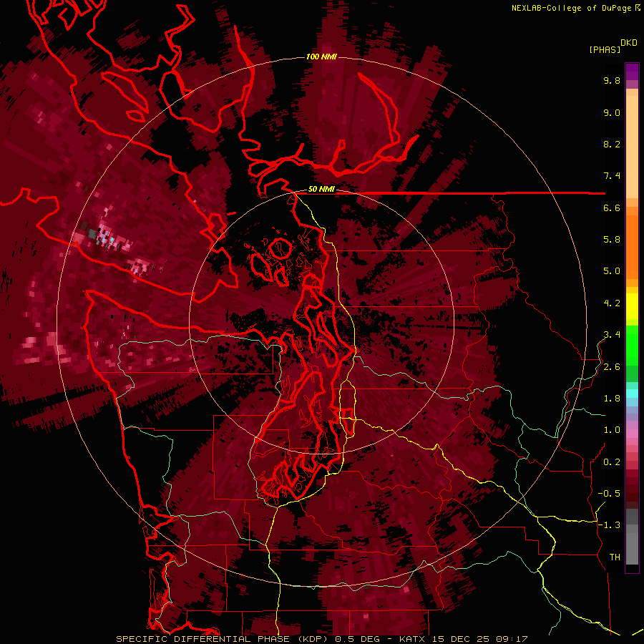The image size is (644, 644).
Task: Click the 1.0 value on the color scale
Action: 612,430
